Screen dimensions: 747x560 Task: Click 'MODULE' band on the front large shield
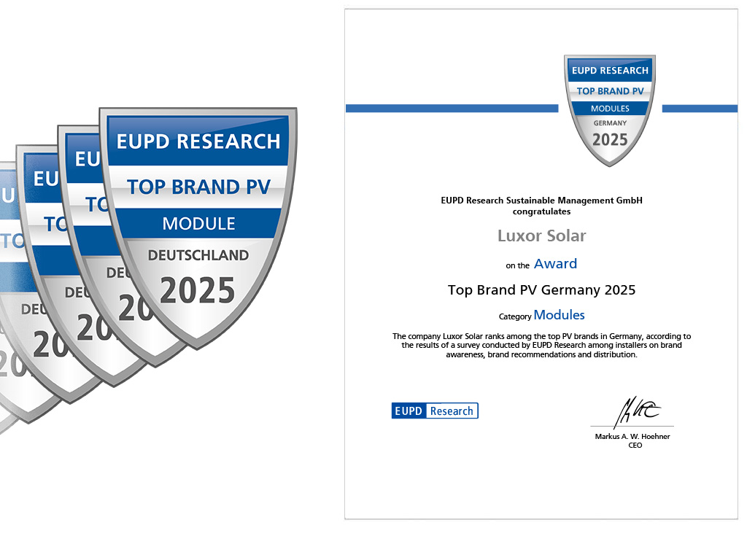[x=198, y=223]
